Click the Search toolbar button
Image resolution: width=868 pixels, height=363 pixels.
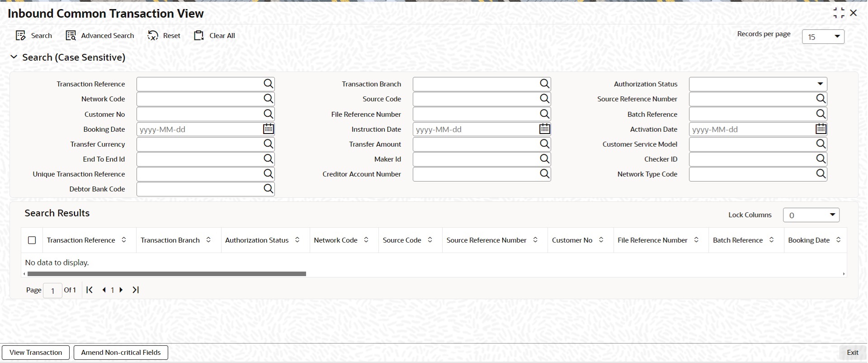tap(34, 36)
